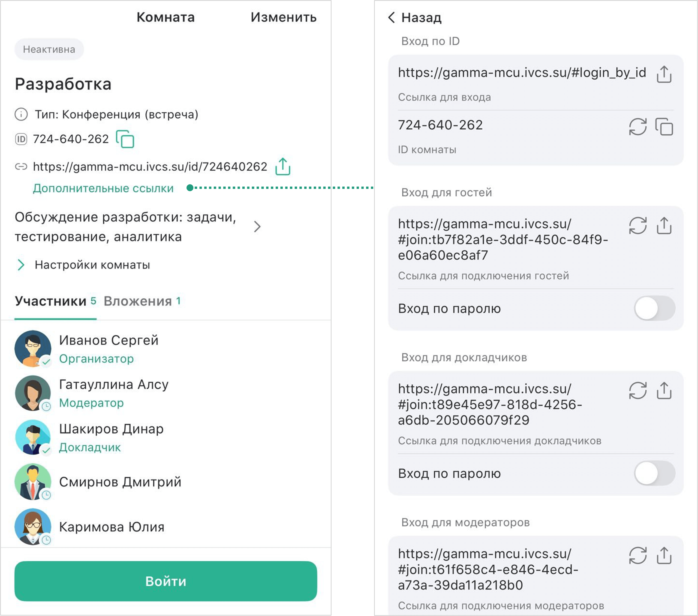This screenshot has height=616, width=698.
Task: Regenerate the speakers join link
Action: click(638, 390)
